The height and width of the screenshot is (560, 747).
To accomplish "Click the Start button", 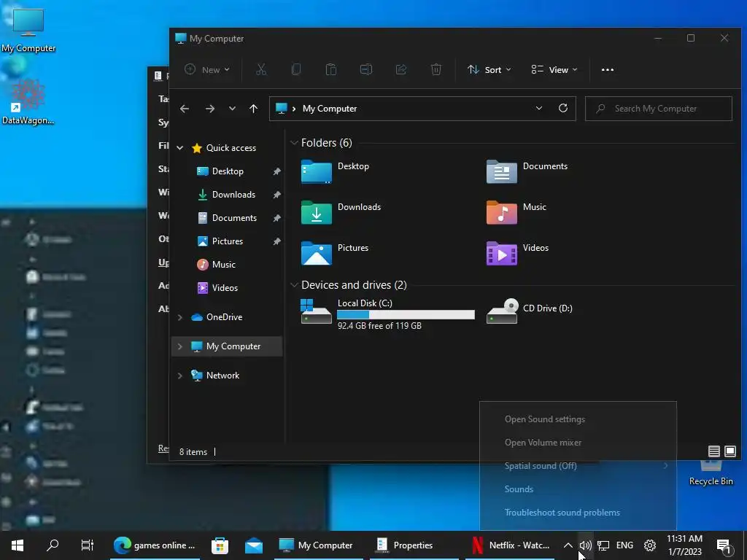I will (18, 545).
